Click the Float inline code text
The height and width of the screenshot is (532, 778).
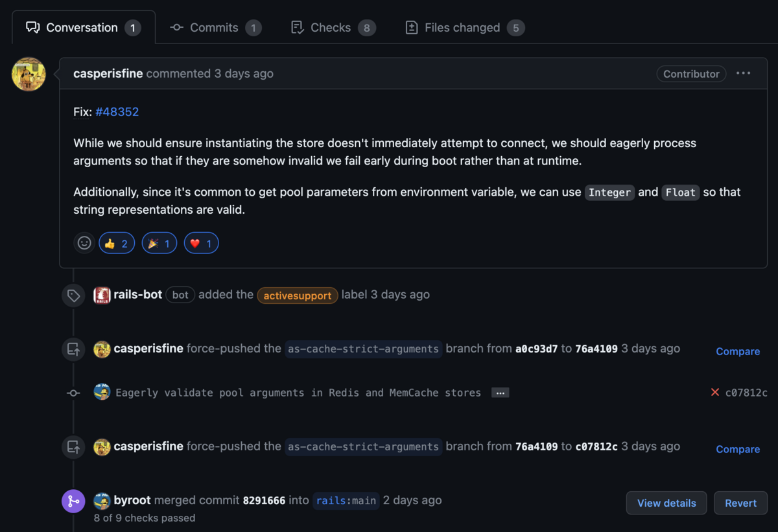[x=681, y=192]
